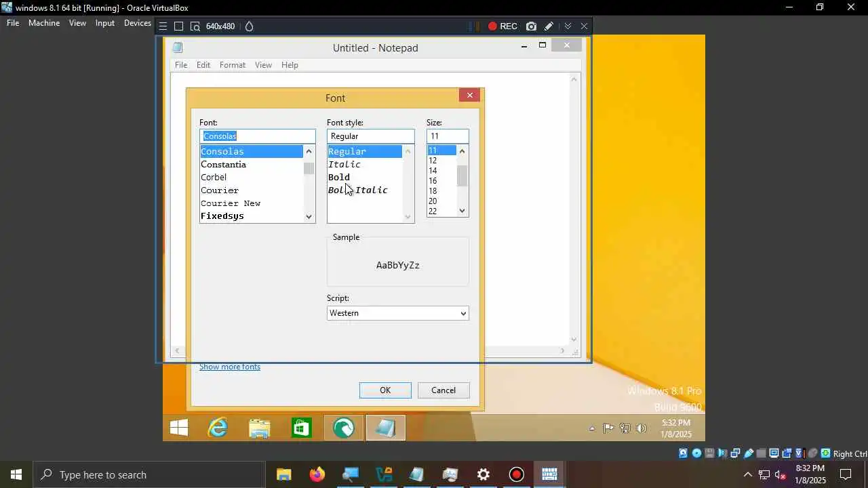Click guest network tray icon
This screenshot has height=488, width=868.
click(x=625, y=428)
